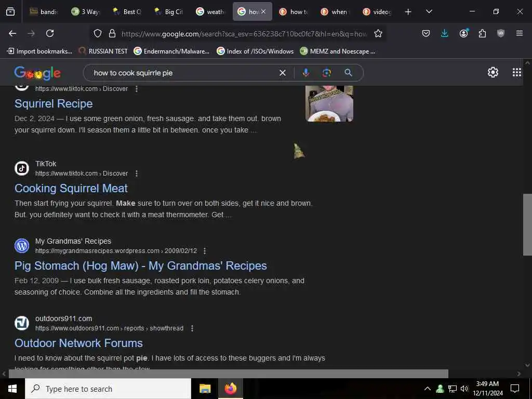Image resolution: width=532 pixels, height=399 pixels.
Task: Open tracking protection shield icon
Action: tap(98, 33)
